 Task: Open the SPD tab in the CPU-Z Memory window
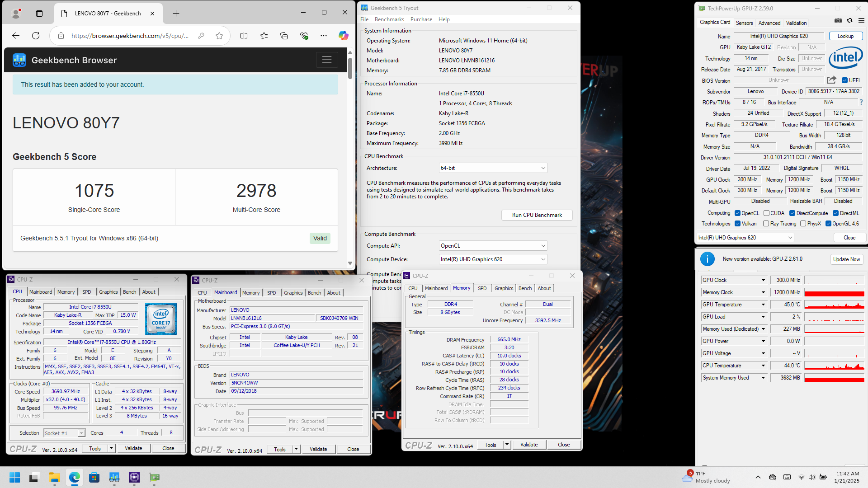[482, 288]
